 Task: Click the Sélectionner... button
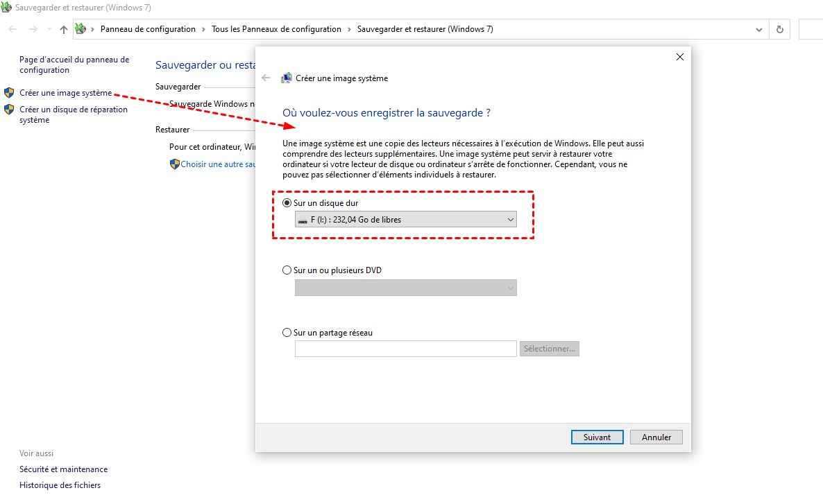click(550, 349)
